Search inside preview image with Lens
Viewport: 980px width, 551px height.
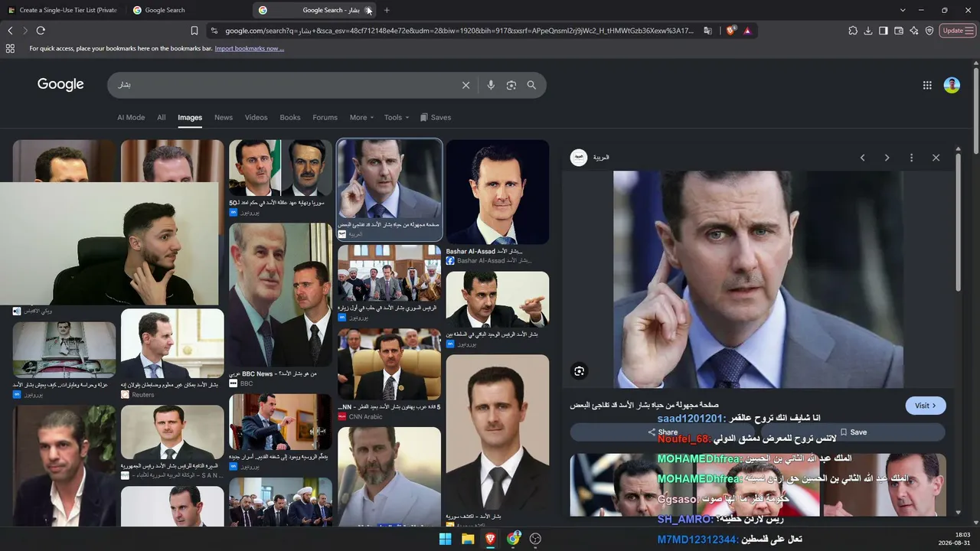tap(580, 371)
